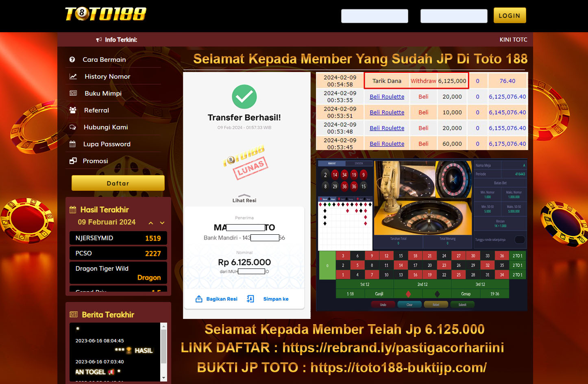Screen dimensions: 588x384
Task: Click the Bagikan Resi link
Action: click(x=222, y=299)
